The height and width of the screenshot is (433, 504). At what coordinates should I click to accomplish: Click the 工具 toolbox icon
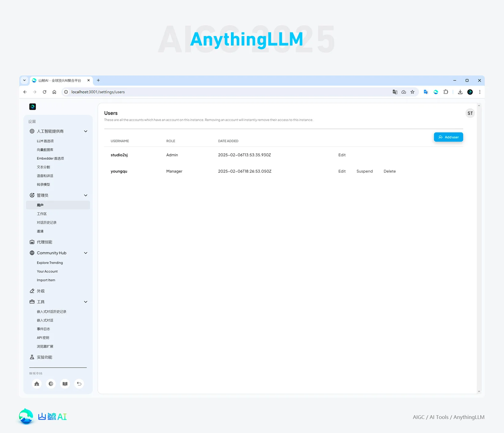click(32, 302)
